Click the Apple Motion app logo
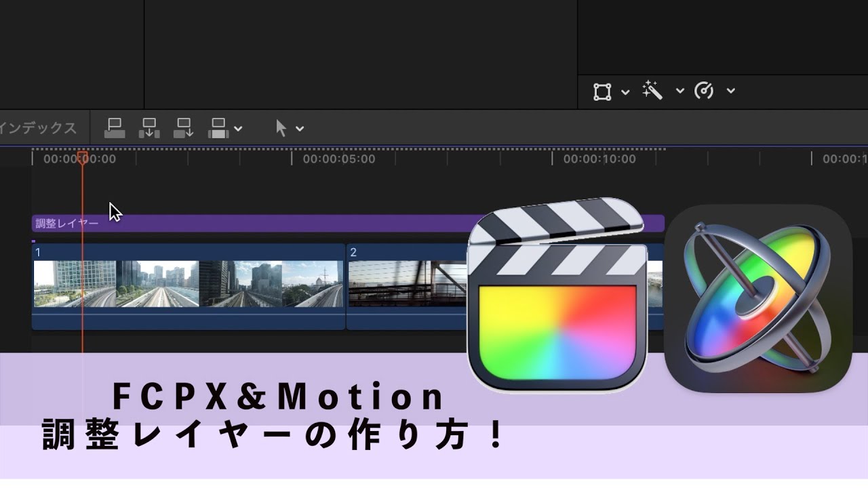868x488 pixels. (758, 299)
